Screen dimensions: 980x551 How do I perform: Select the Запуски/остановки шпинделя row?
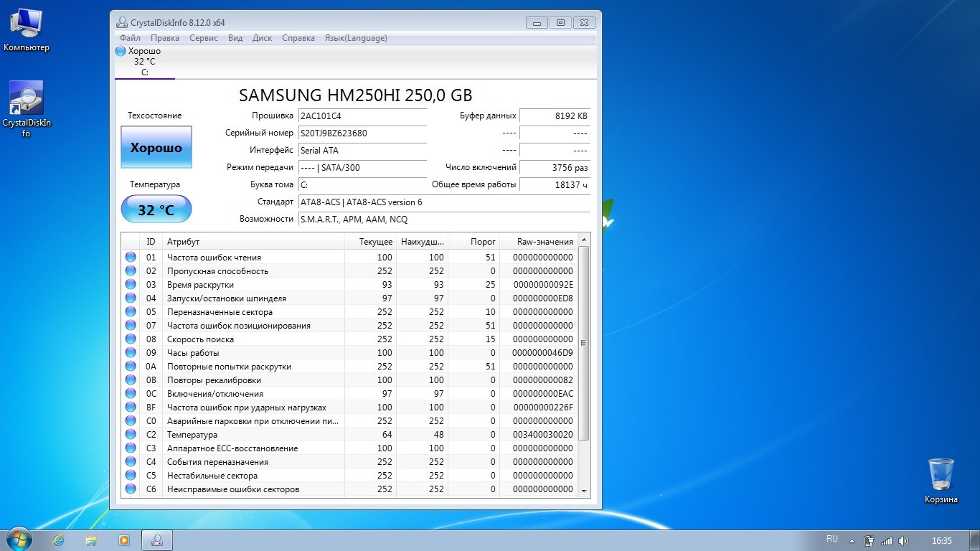(x=349, y=298)
